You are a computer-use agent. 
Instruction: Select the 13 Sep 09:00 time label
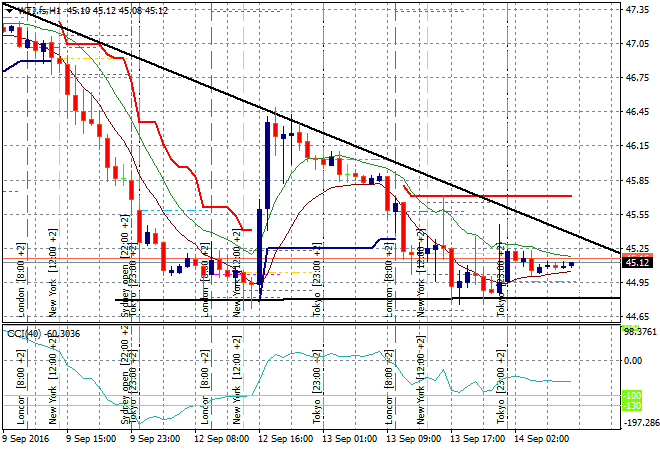[x=414, y=438]
